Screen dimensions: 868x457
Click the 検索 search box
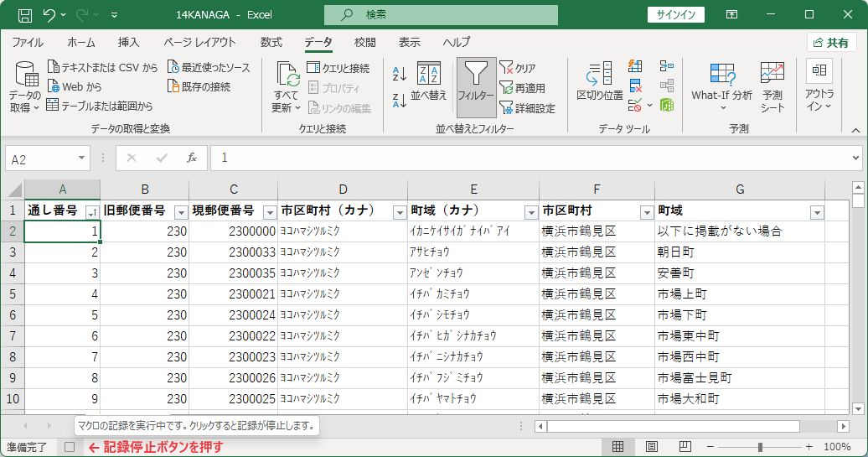[x=441, y=15]
